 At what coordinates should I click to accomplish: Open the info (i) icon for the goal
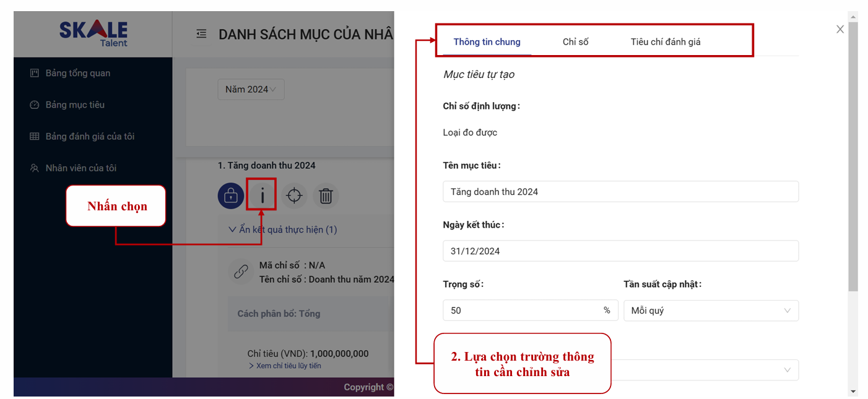262,196
